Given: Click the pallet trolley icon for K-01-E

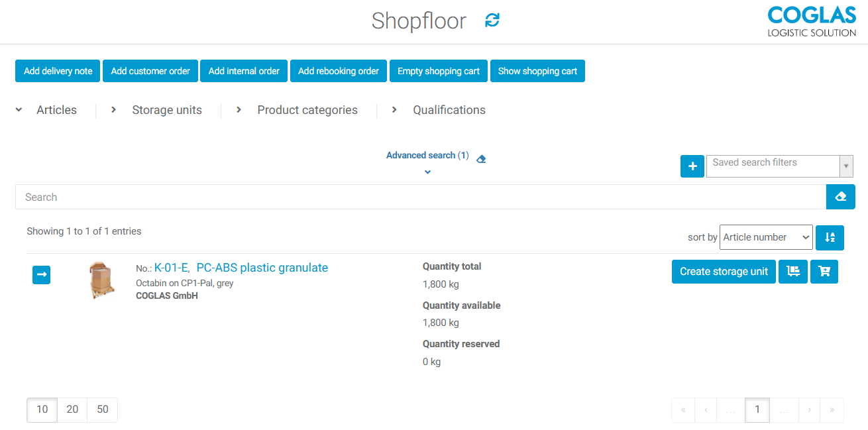Looking at the screenshot, I should pyautogui.click(x=792, y=271).
